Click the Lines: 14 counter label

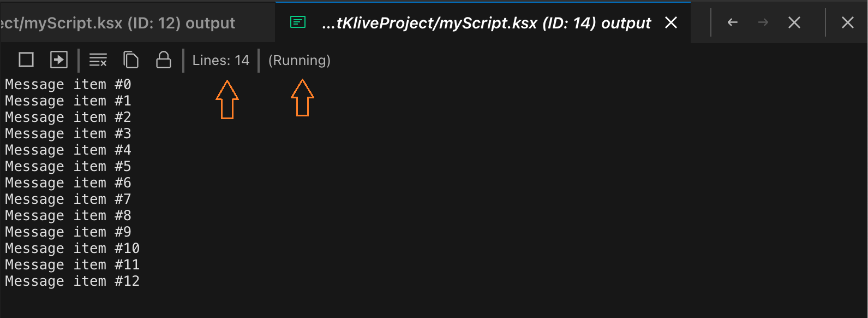[221, 60]
